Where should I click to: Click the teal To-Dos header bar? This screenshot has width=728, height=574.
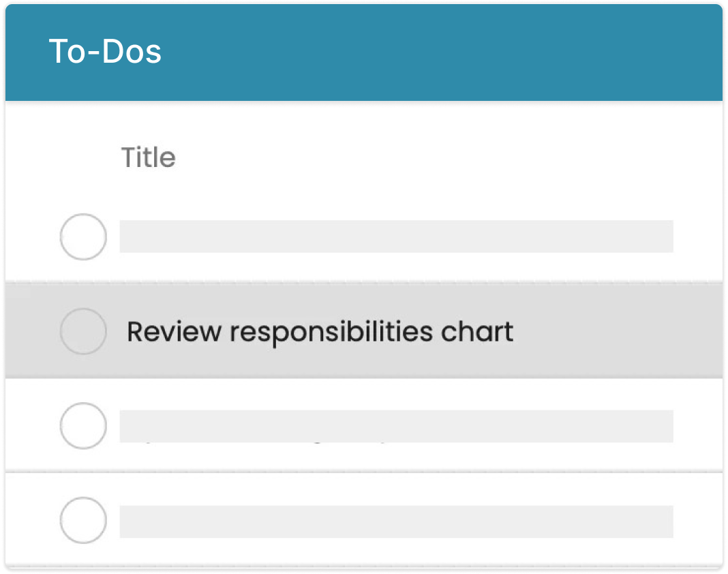(364, 52)
